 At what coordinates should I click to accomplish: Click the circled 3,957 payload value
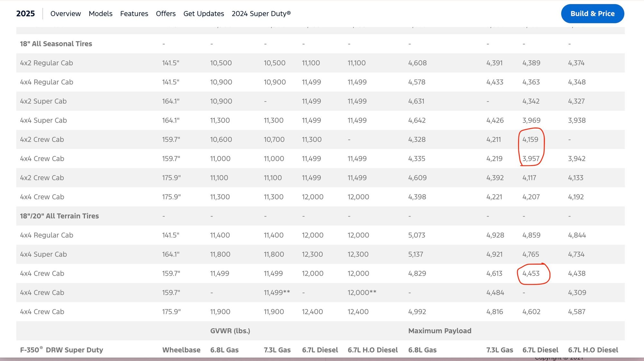[531, 159]
